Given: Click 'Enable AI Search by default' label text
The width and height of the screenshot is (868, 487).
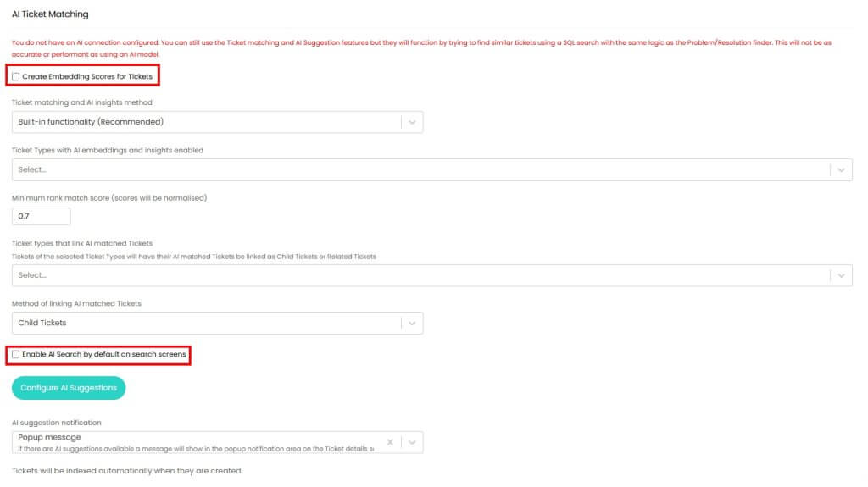Looking at the screenshot, I should pyautogui.click(x=103, y=354).
